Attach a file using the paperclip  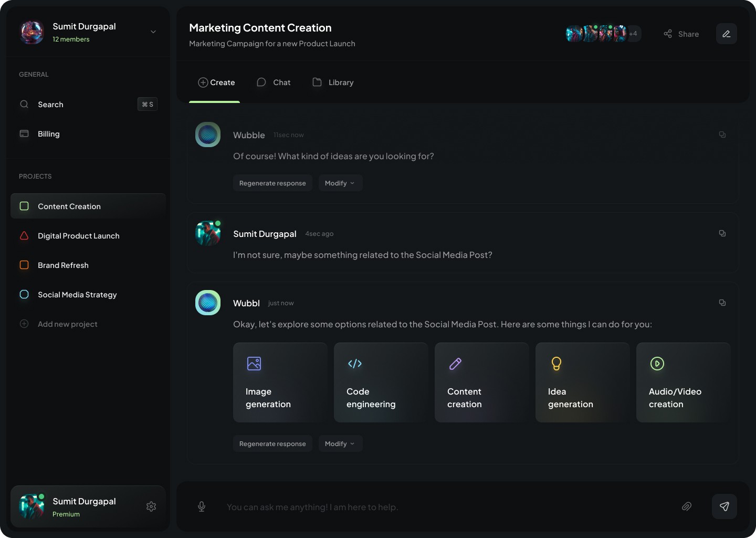point(687,506)
